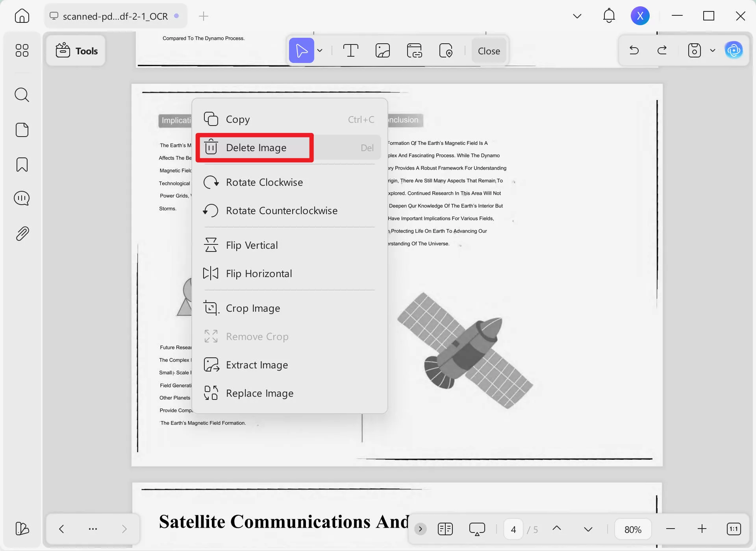Click the Close button in the toolbar
Viewport: 756px width, 551px height.
click(489, 50)
